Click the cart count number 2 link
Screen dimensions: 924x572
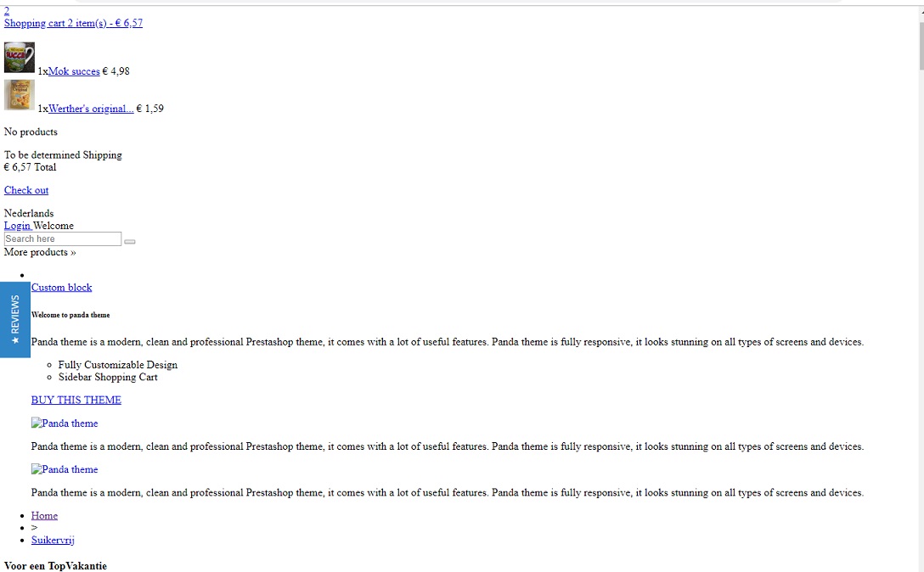(7, 10)
